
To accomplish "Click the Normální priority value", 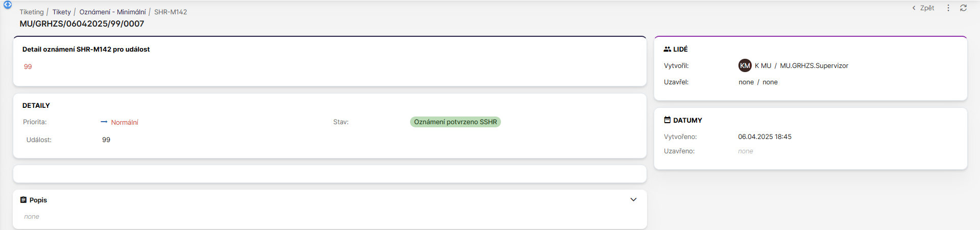I will [125, 123].
